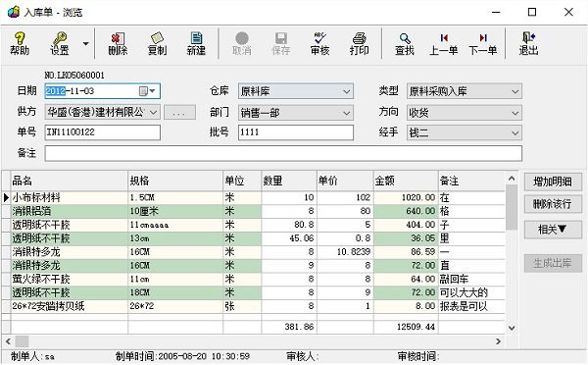This screenshot has width=588, height=365.
Task: Click the 1020.00 amount cell
Action: pos(406,197)
